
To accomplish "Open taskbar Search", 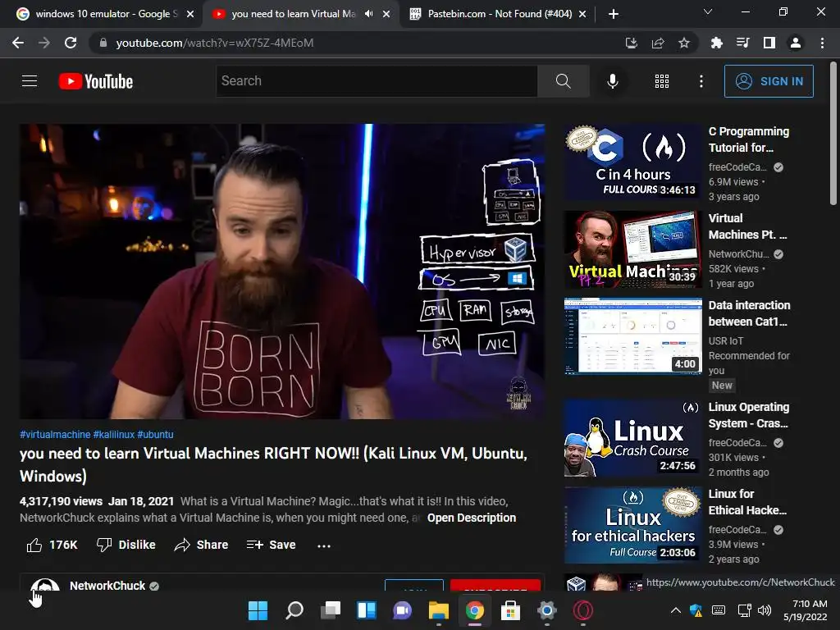I will (x=294, y=610).
